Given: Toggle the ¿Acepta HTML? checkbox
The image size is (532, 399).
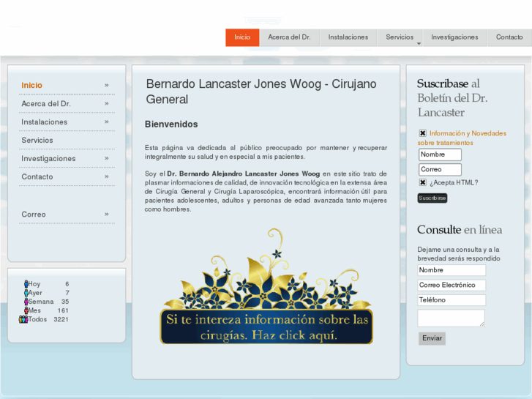Looking at the screenshot, I should coord(422,182).
